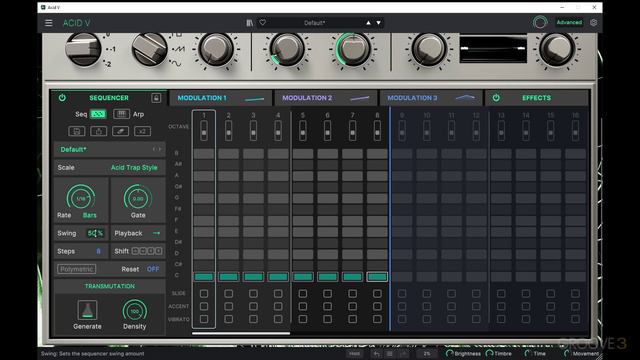Click the x2 duplicate pattern button
The width and height of the screenshot is (640, 360).
coord(142,131)
